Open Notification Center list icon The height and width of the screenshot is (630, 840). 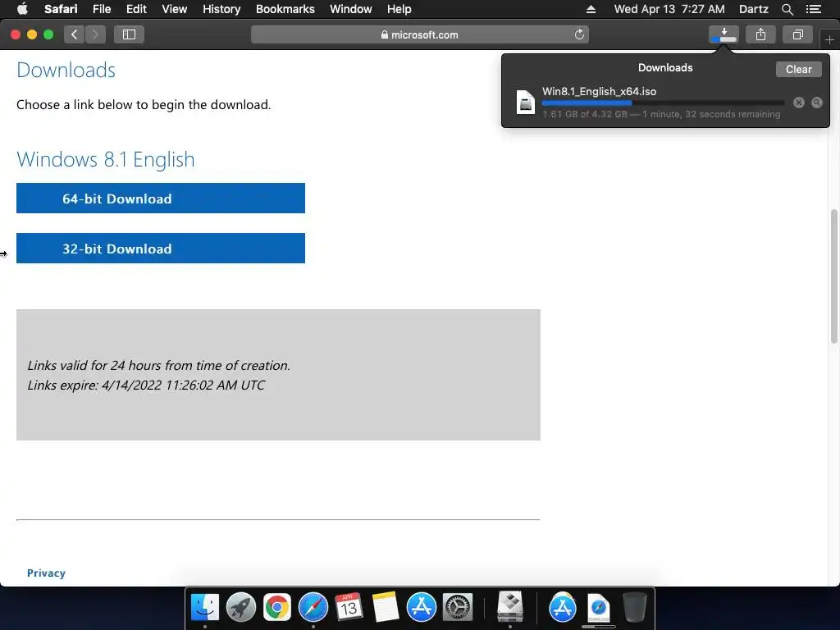(x=813, y=9)
